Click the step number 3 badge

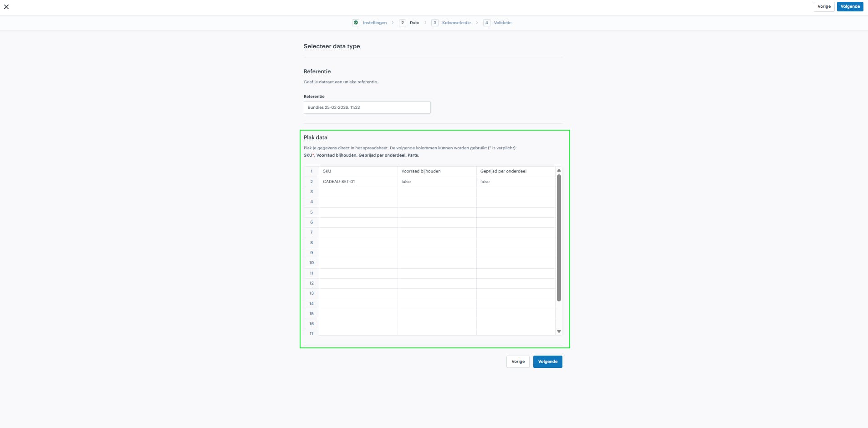[x=435, y=23]
